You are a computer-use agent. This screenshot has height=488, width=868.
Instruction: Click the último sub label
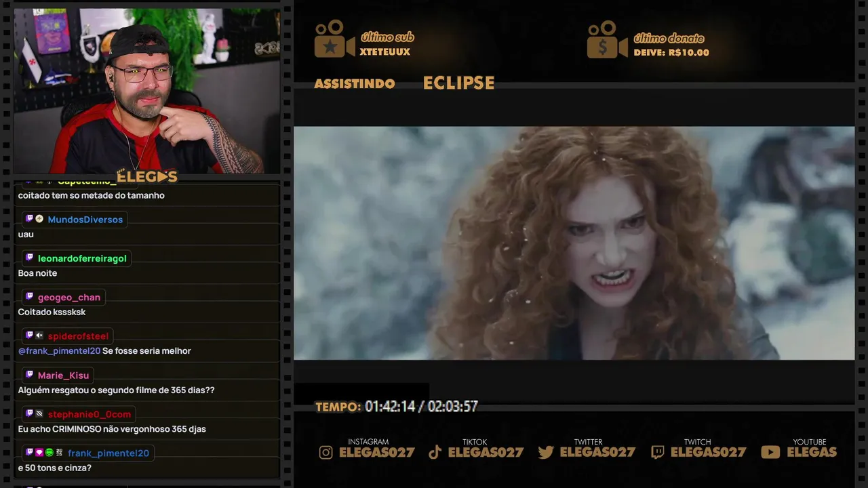click(x=387, y=37)
